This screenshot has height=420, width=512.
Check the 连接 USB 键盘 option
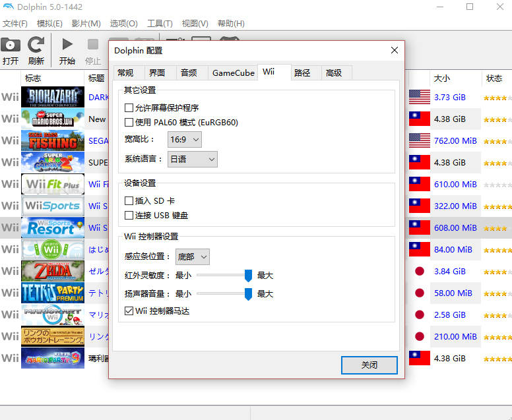129,216
